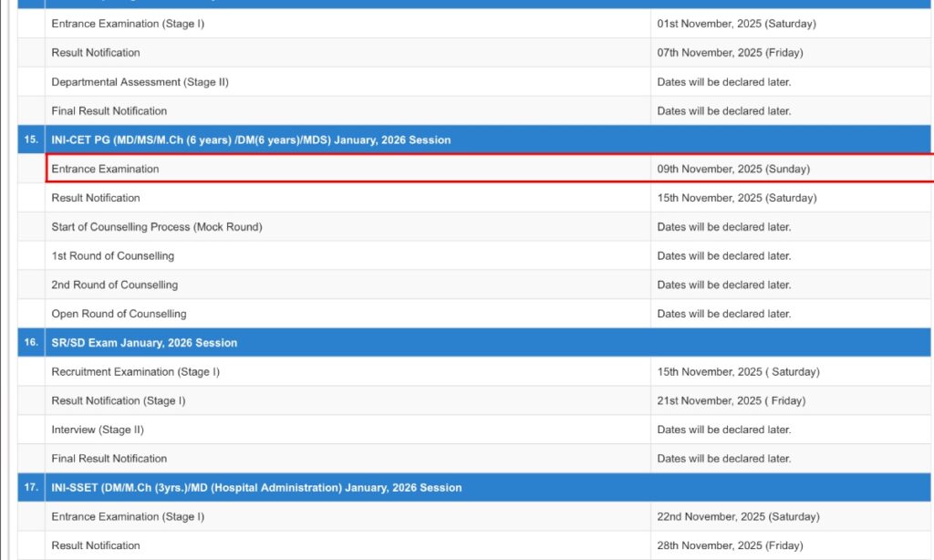
Task: Select Departmental Assessment (Stage II) row
Action: [140, 82]
